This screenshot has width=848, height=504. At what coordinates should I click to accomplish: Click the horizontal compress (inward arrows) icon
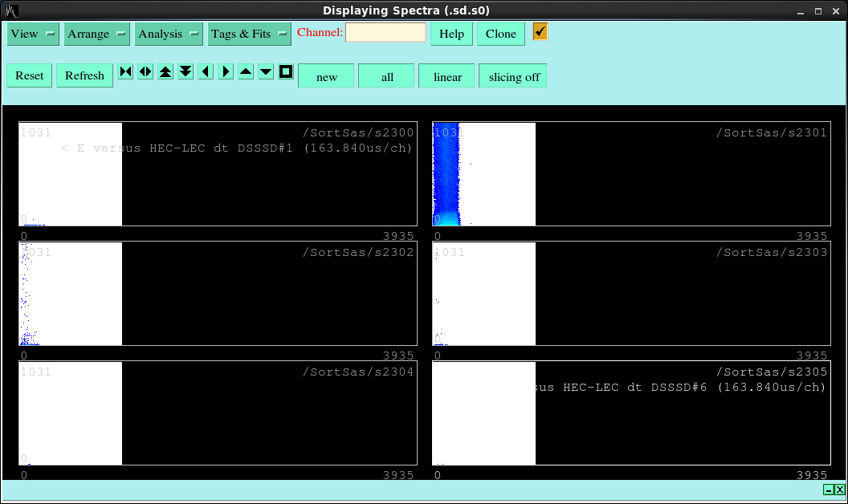click(125, 72)
